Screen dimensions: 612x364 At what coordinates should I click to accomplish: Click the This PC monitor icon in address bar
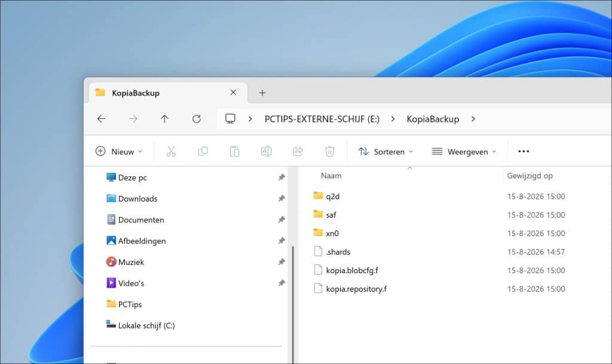(230, 118)
